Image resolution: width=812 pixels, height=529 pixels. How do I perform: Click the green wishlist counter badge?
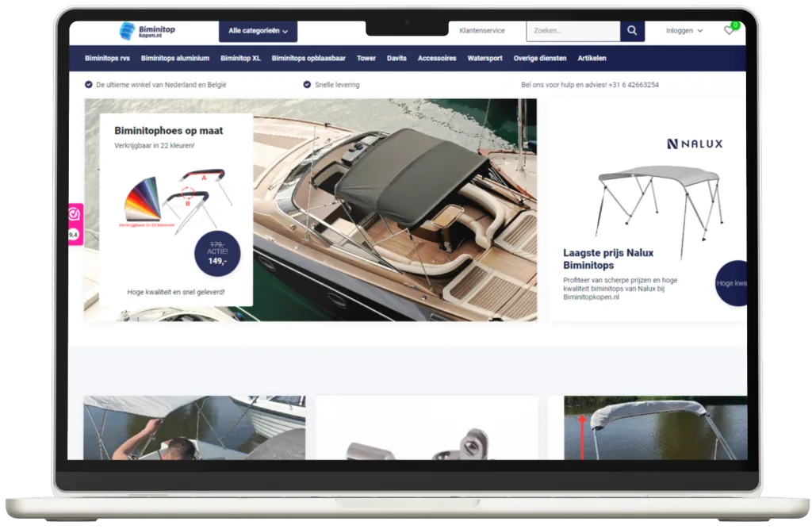point(735,25)
